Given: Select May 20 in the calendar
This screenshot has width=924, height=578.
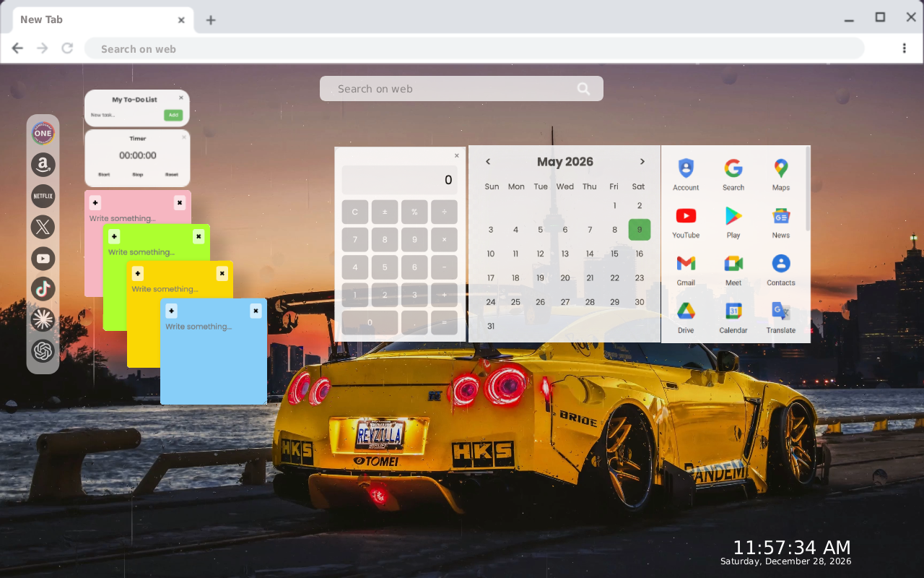Looking at the screenshot, I should 565,277.
